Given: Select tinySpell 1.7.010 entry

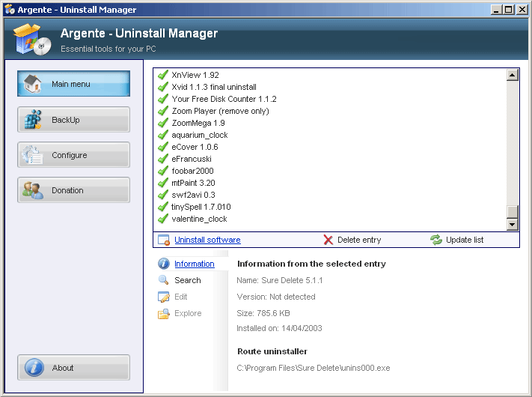Looking at the screenshot, I should click(x=201, y=207).
